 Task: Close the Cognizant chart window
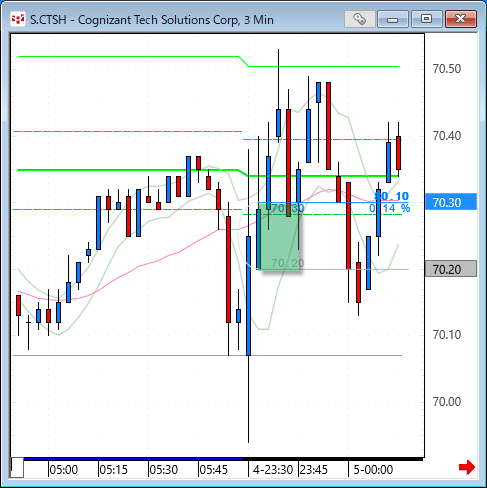(461, 19)
